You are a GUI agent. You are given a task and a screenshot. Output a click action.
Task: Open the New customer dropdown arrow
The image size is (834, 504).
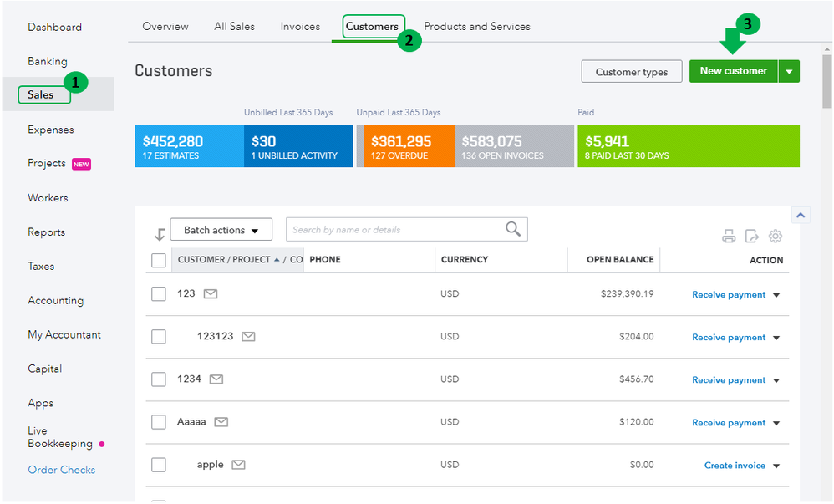(790, 71)
